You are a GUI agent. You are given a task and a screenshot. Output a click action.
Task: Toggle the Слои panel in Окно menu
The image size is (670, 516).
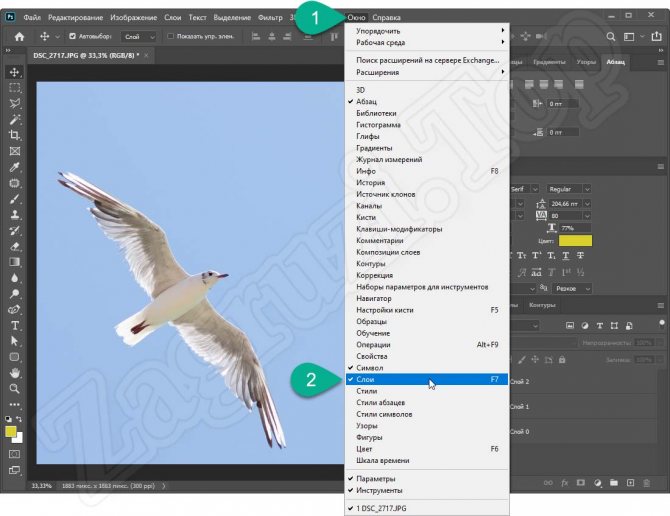click(x=366, y=380)
